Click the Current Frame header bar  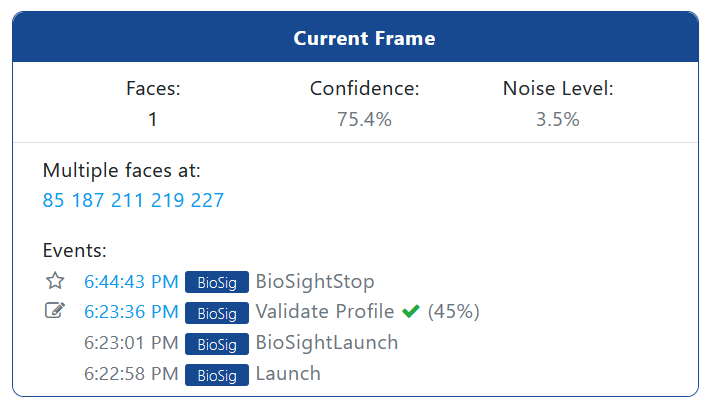click(356, 38)
